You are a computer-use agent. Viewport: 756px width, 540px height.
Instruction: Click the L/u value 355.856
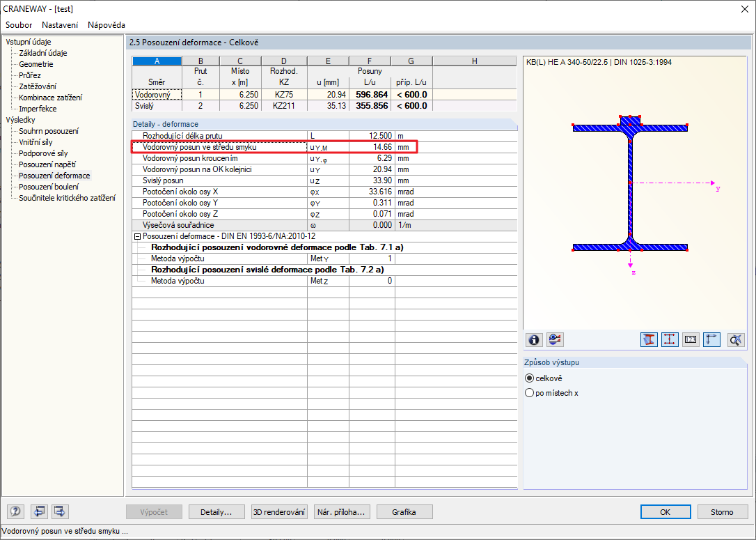pos(370,106)
